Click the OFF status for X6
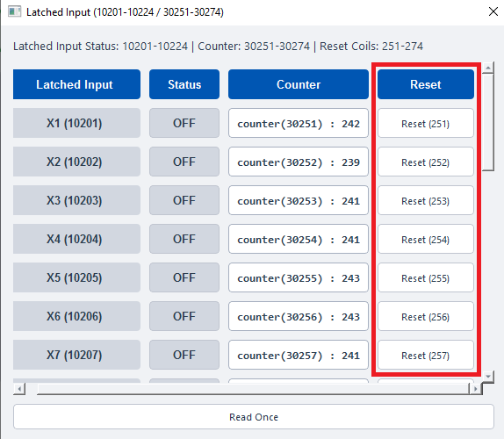 point(184,316)
